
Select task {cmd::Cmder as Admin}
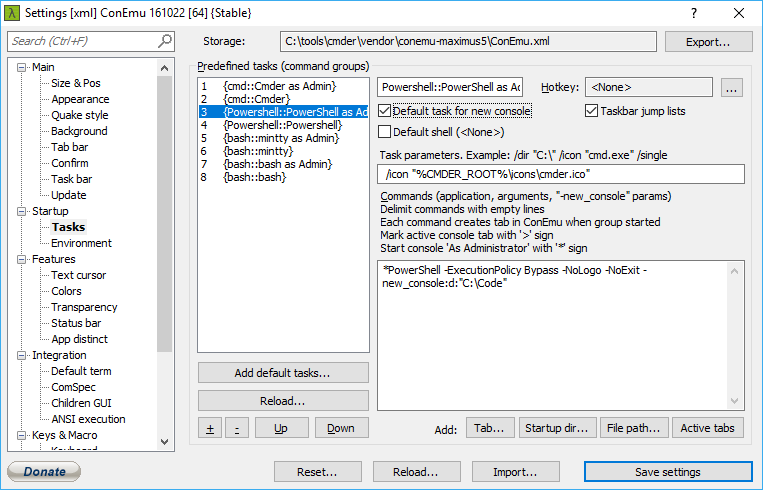tap(283, 86)
